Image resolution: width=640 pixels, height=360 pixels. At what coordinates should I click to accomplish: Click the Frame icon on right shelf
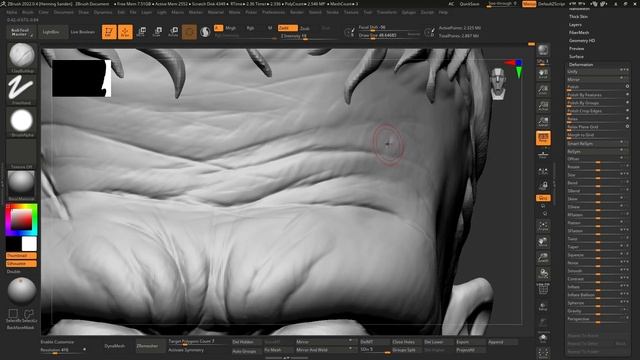[543, 226]
